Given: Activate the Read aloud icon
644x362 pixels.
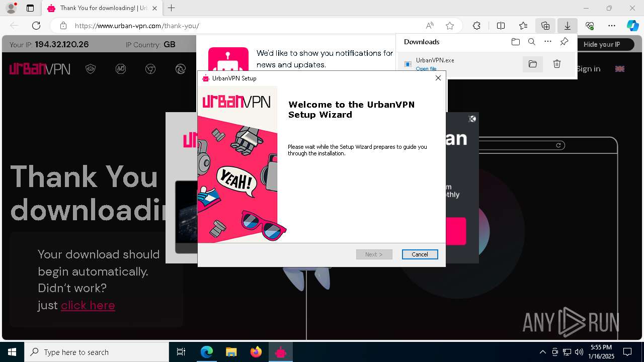Looking at the screenshot, I should (x=430, y=26).
